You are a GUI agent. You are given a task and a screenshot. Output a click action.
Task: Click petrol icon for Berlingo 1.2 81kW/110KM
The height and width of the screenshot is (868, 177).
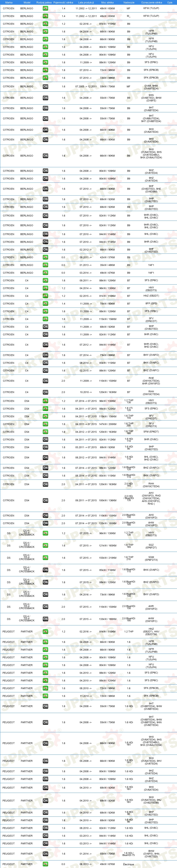click(45, 24)
